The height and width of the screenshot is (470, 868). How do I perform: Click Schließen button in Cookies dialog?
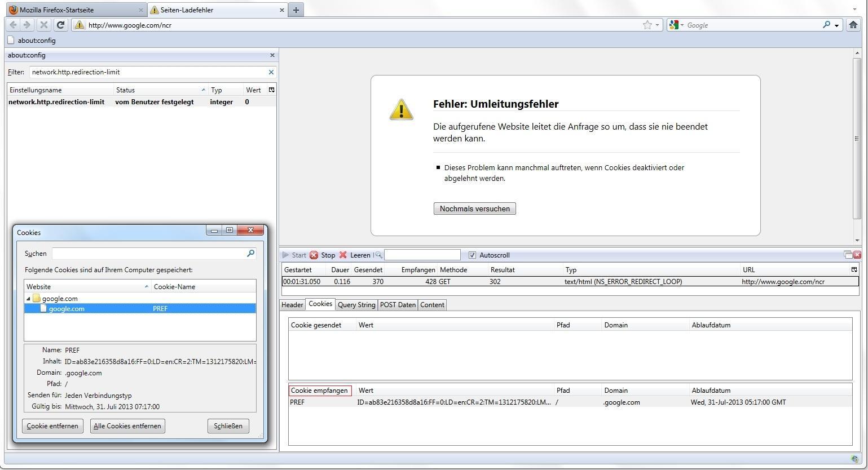coord(228,426)
